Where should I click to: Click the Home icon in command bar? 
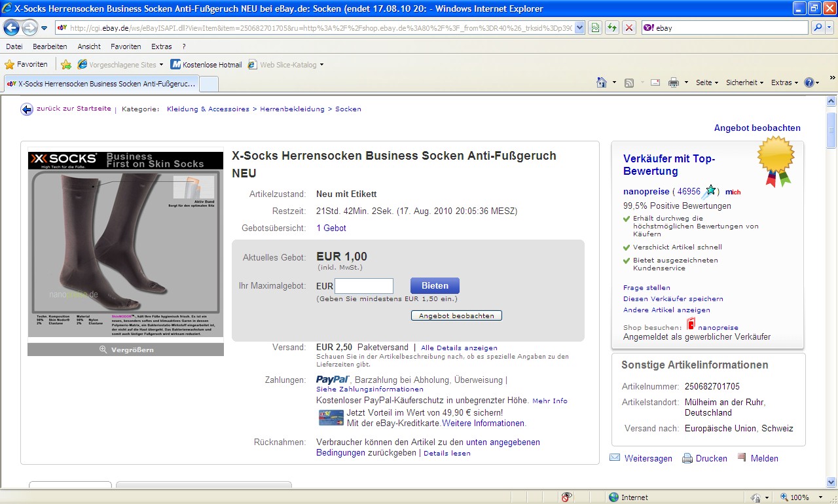[602, 82]
